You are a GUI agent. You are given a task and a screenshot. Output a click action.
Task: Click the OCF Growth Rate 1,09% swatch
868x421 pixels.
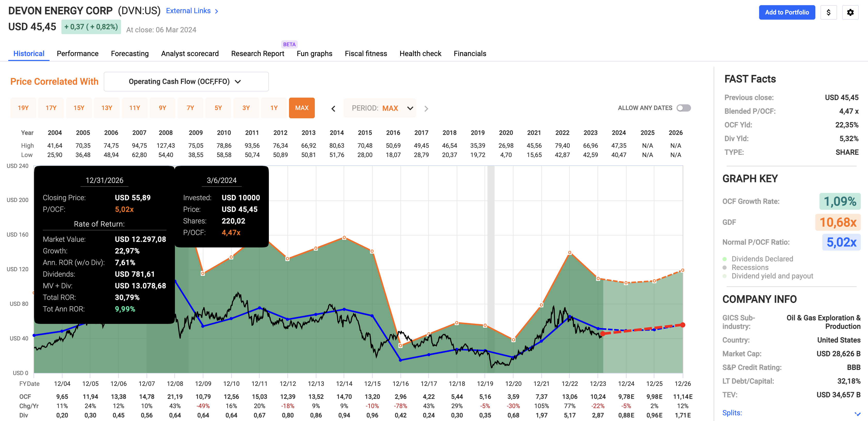840,201
